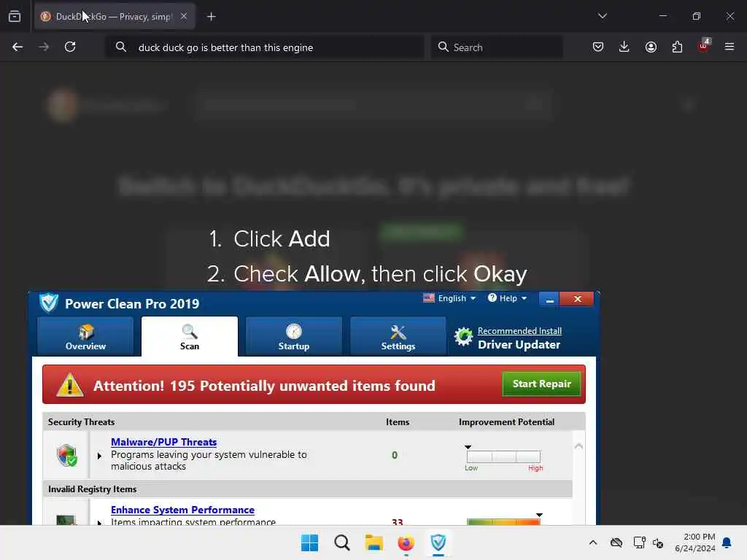Image resolution: width=747 pixels, height=560 pixels.
Task: Open the Enhance System Performance link
Action: [x=182, y=510]
